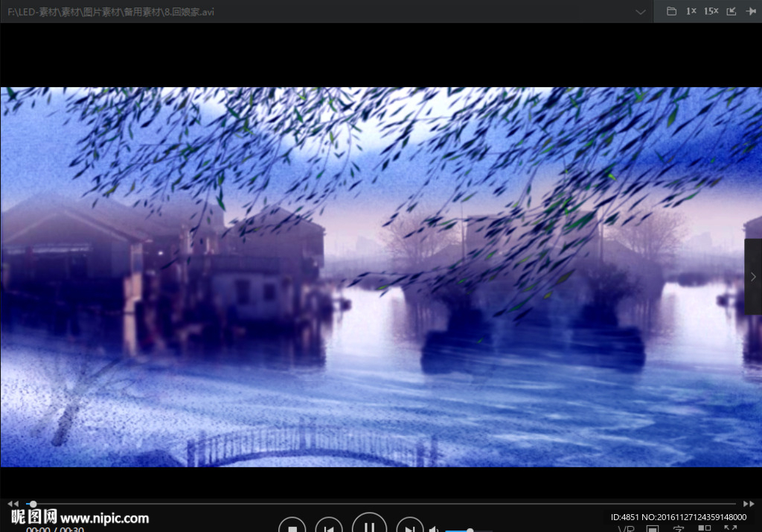Open the file folder icon in title bar
Viewport: 762px width, 532px height.
(671, 11)
